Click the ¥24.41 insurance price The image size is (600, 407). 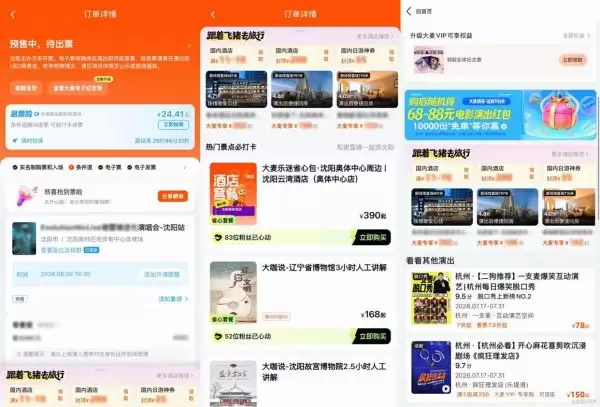click(x=171, y=114)
